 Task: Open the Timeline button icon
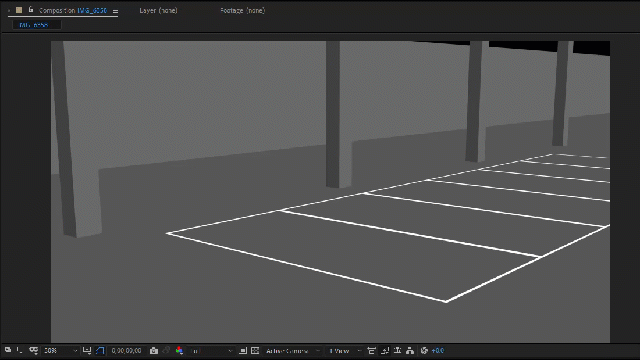click(398, 351)
